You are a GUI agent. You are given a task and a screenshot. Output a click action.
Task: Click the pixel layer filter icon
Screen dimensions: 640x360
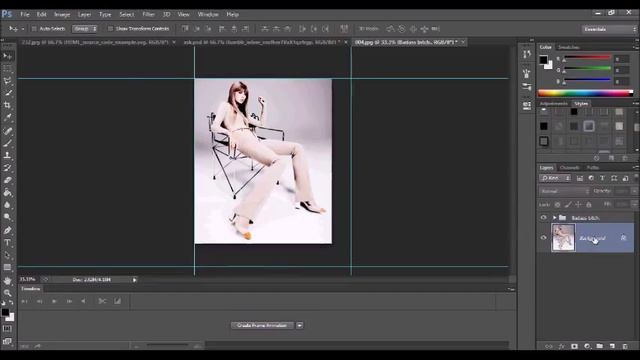(580, 178)
